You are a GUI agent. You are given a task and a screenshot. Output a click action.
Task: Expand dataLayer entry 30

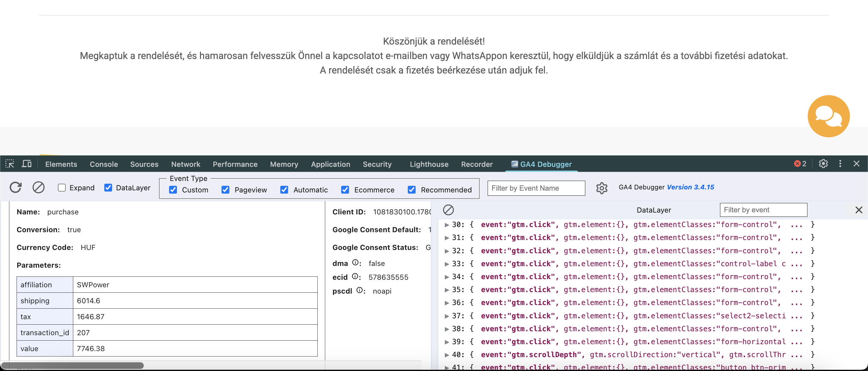447,225
